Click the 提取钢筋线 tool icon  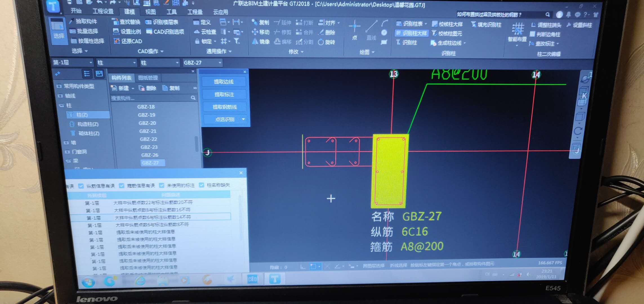[x=225, y=107]
